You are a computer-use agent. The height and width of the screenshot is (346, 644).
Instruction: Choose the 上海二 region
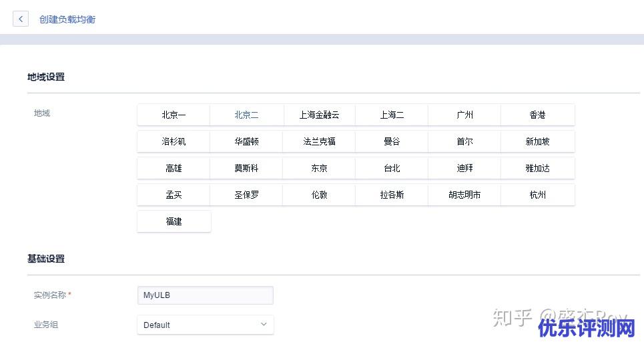(392, 115)
